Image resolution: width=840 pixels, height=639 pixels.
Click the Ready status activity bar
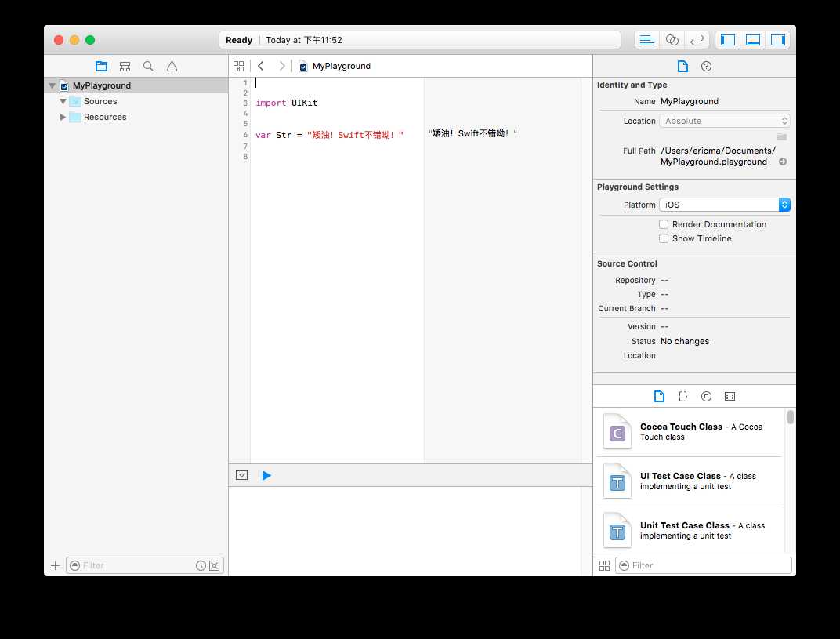(x=419, y=40)
